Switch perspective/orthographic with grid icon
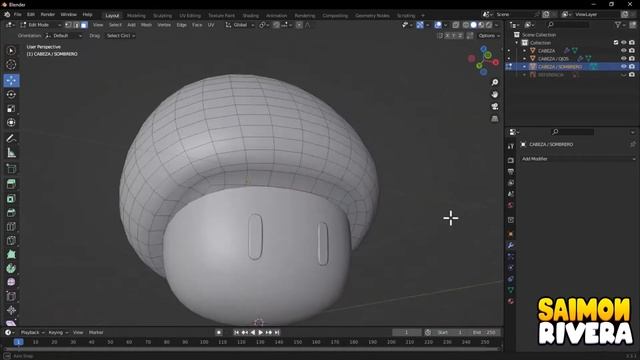Screen dimensions: 640x360 tap(495, 119)
